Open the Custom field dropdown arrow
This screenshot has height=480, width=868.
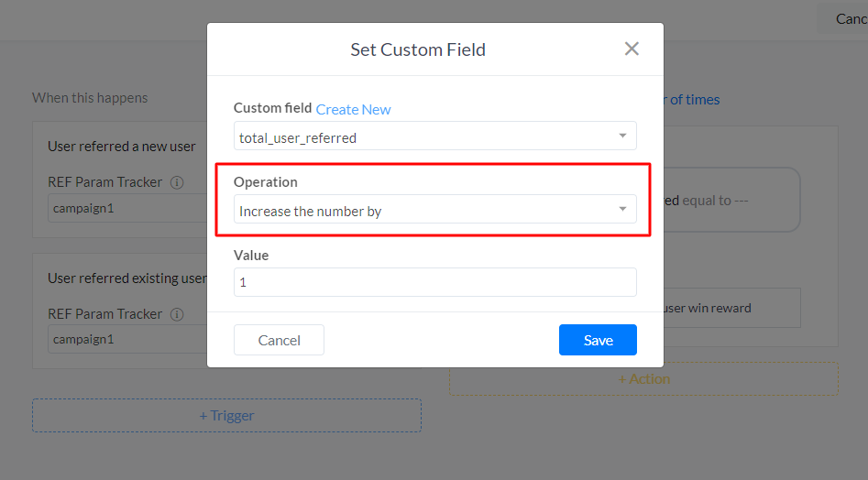(x=622, y=136)
